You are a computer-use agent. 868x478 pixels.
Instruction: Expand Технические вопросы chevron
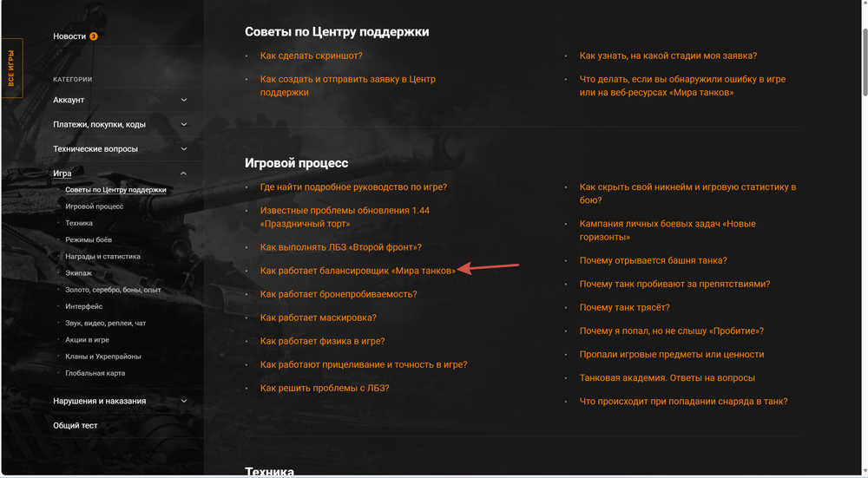[x=184, y=149]
